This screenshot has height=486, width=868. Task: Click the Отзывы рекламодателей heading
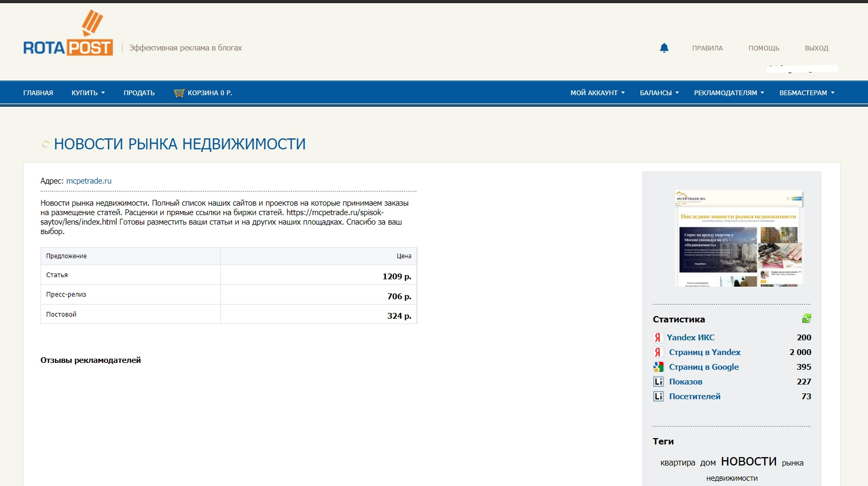pyautogui.click(x=90, y=360)
